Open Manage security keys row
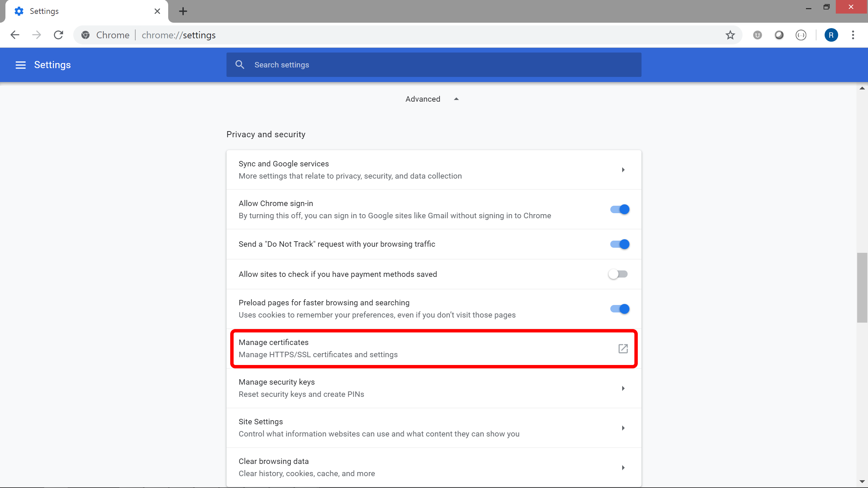The width and height of the screenshot is (868, 488). click(434, 388)
